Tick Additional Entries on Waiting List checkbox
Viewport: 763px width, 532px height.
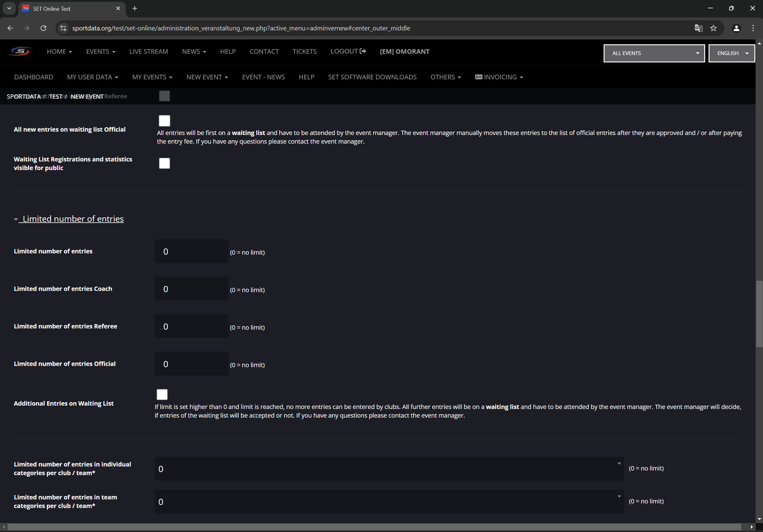click(162, 395)
